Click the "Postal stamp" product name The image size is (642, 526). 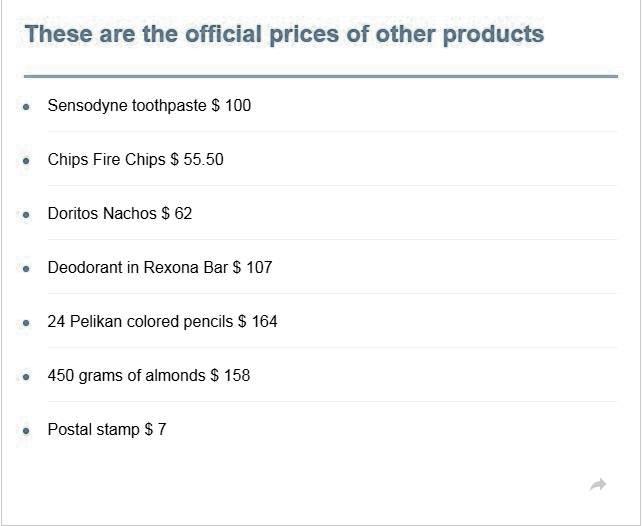[x=94, y=429]
